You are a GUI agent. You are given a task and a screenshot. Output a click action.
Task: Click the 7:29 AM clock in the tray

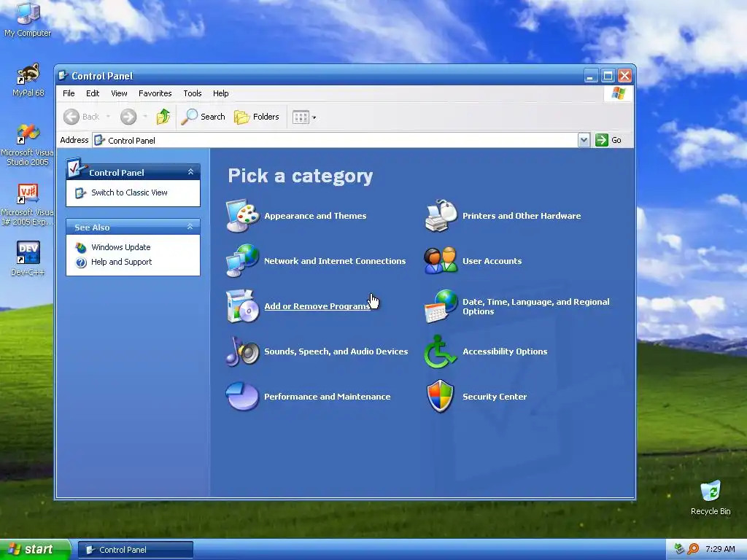pyautogui.click(x=720, y=549)
